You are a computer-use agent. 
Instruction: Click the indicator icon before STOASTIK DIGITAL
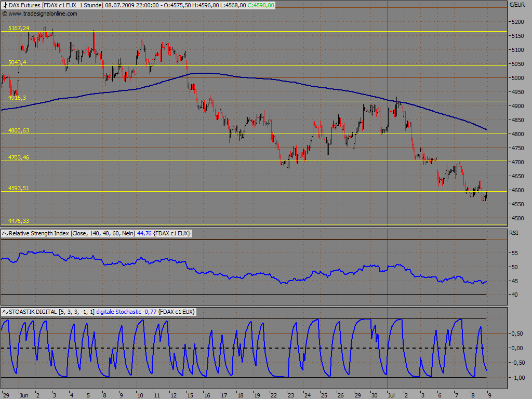(5, 312)
